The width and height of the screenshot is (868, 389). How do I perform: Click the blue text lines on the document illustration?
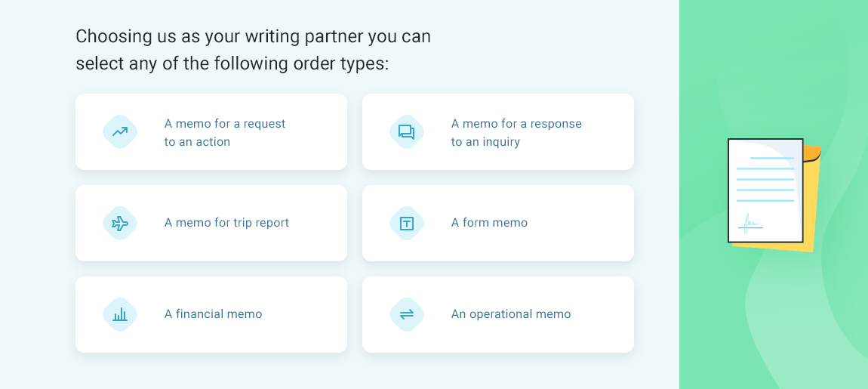pyautogui.click(x=765, y=179)
